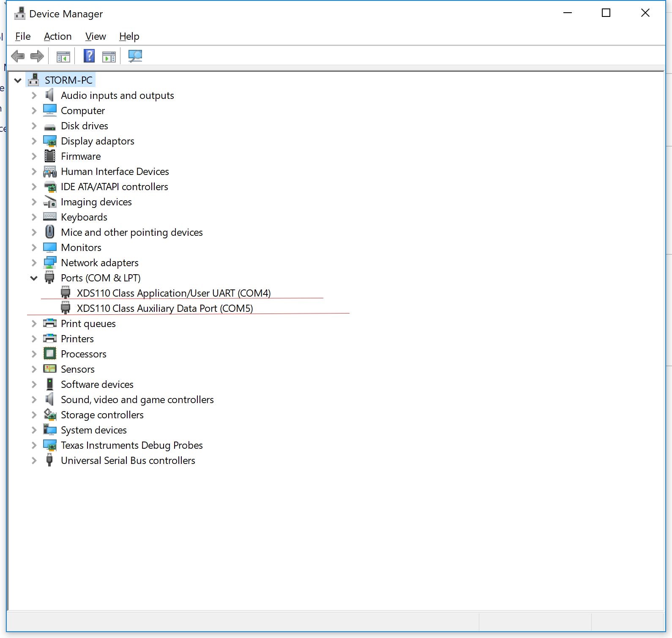Expand the Display adaptors category
This screenshot has height=638, width=672.
(x=34, y=141)
